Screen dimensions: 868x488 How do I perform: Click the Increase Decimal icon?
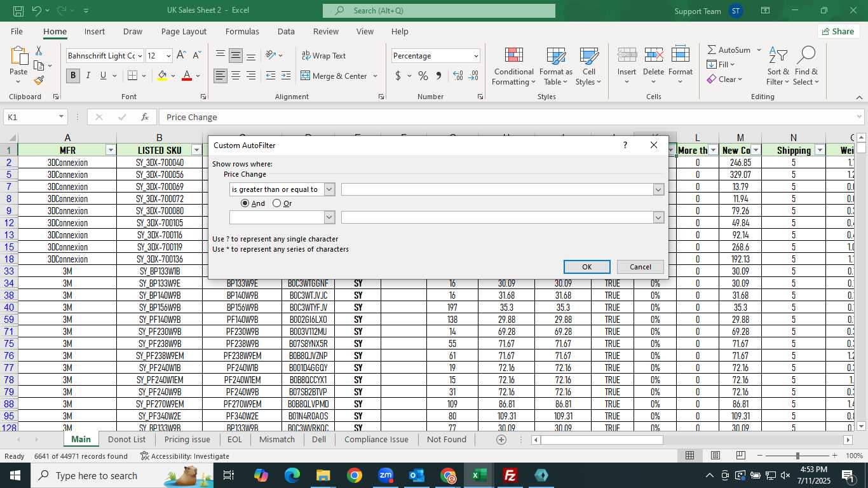(x=458, y=76)
